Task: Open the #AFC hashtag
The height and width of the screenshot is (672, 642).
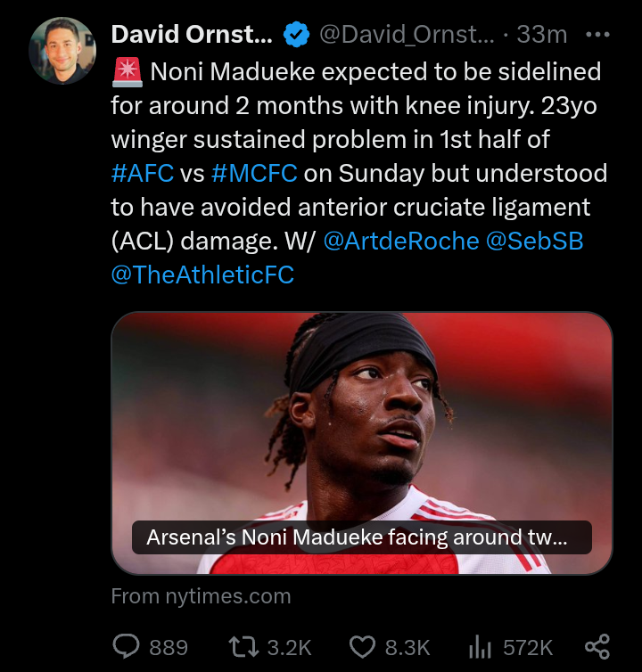Action: tap(143, 173)
